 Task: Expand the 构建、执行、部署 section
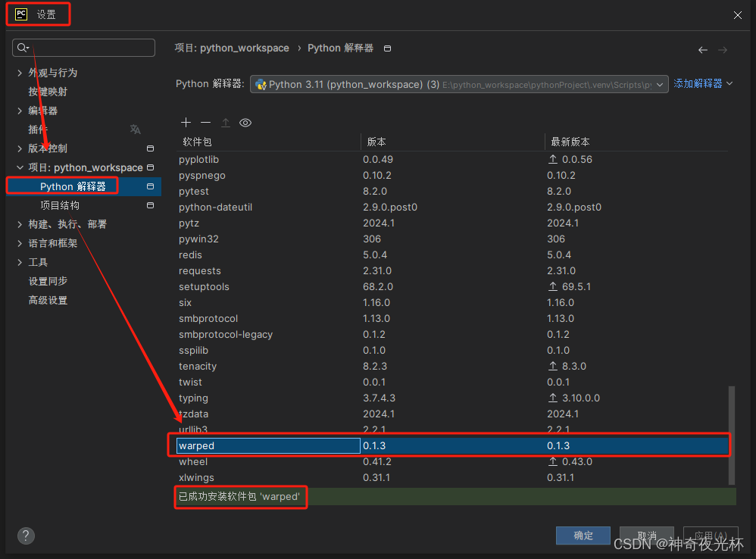[x=20, y=224]
